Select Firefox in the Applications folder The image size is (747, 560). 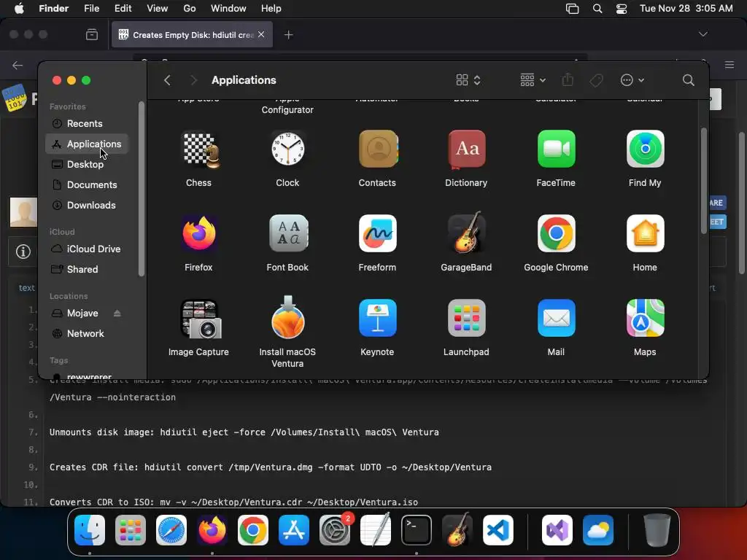click(x=198, y=233)
